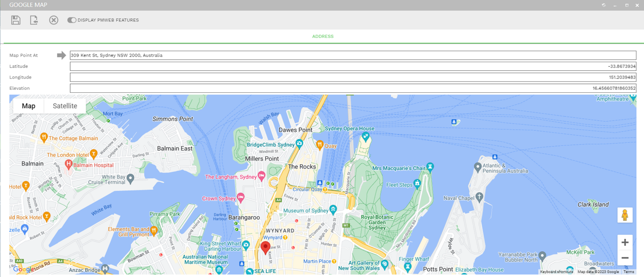The image size is (644, 277).
Task: Click the Google logo on map
Action: [x=23, y=270]
